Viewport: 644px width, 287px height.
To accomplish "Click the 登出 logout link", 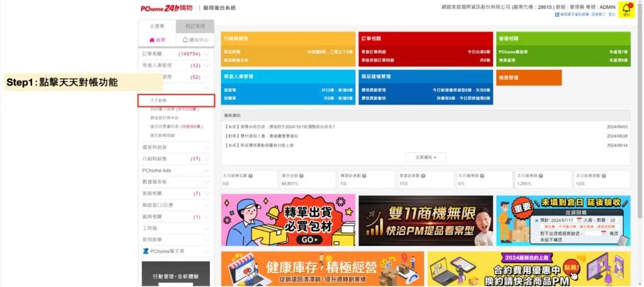I will (612, 14).
